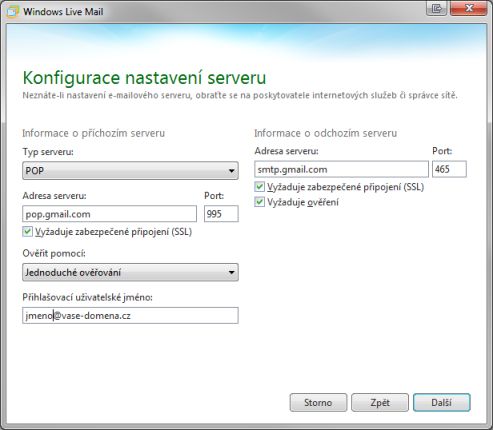Click the Windows Live Mail title bar icon
This screenshot has width=493, height=430.
[12, 12]
